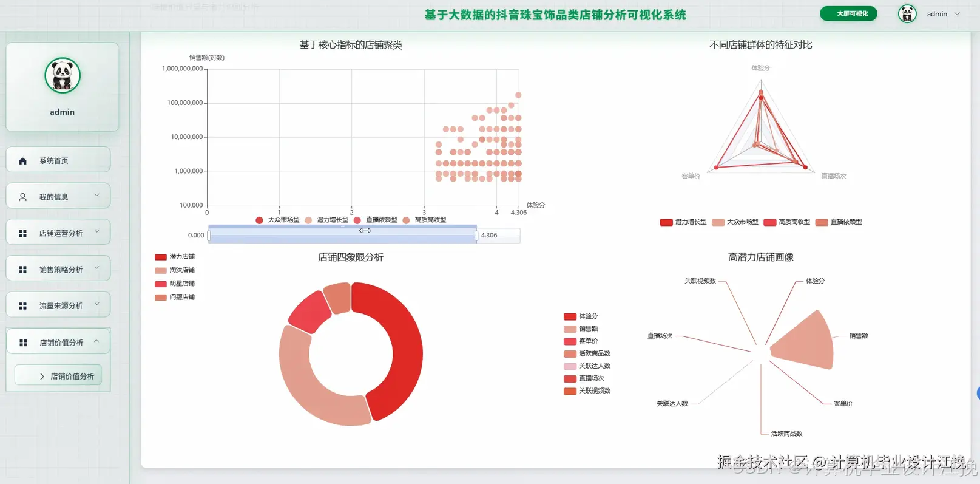Toggle 高质高收型 in the scatter chart legend
This screenshot has height=484, width=980.
[424, 220]
